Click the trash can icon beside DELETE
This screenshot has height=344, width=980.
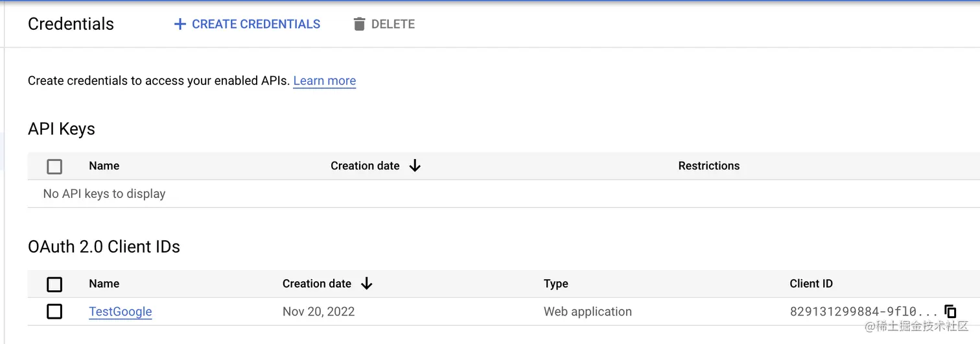click(359, 25)
